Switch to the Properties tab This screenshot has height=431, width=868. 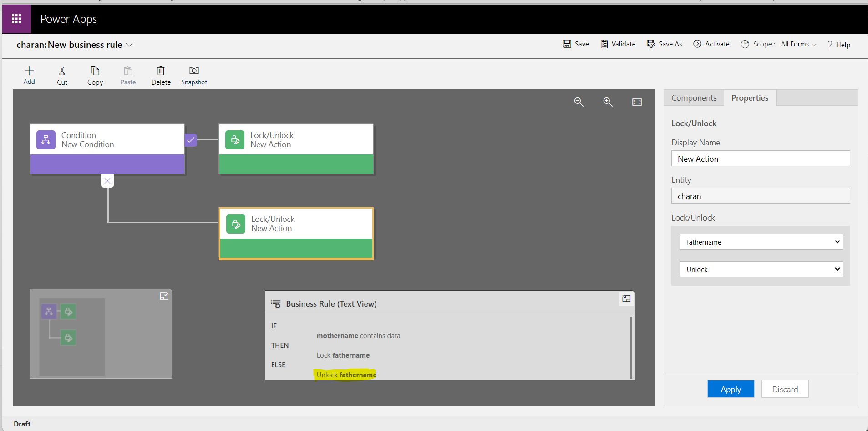pyautogui.click(x=750, y=98)
